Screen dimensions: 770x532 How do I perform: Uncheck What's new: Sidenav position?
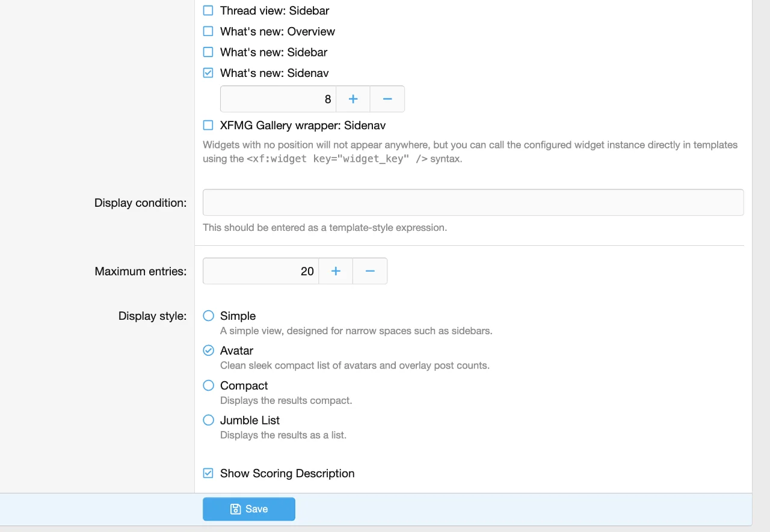[x=208, y=73]
